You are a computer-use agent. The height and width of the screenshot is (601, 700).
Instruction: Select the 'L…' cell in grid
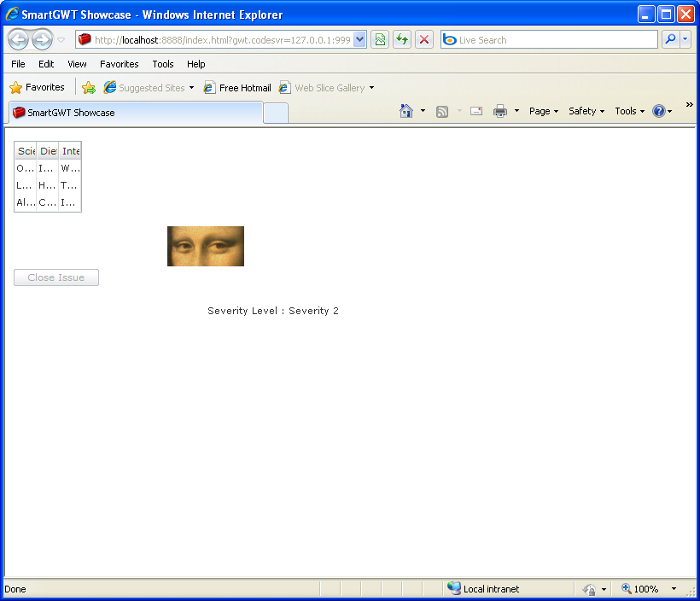26,185
